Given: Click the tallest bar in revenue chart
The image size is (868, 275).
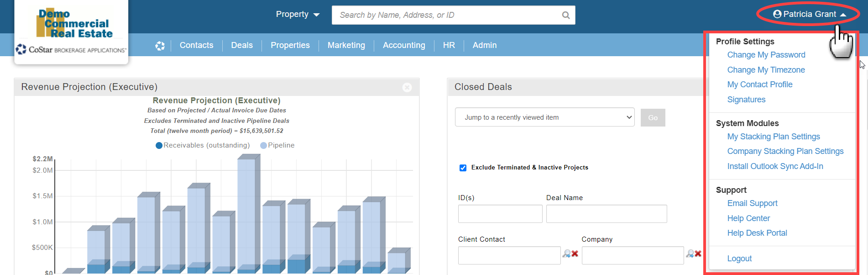Looking at the screenshot, I should coord(248,214).
